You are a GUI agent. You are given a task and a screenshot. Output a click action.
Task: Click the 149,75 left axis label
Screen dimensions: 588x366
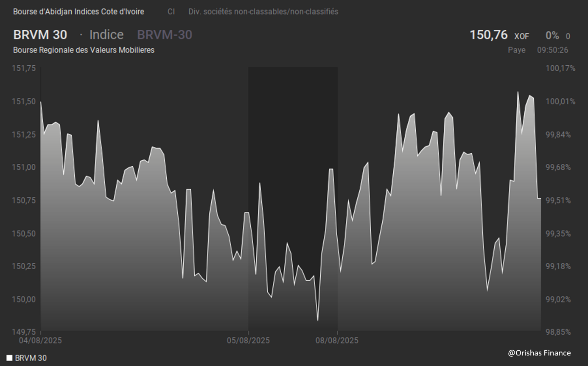(x=25, y=332)
